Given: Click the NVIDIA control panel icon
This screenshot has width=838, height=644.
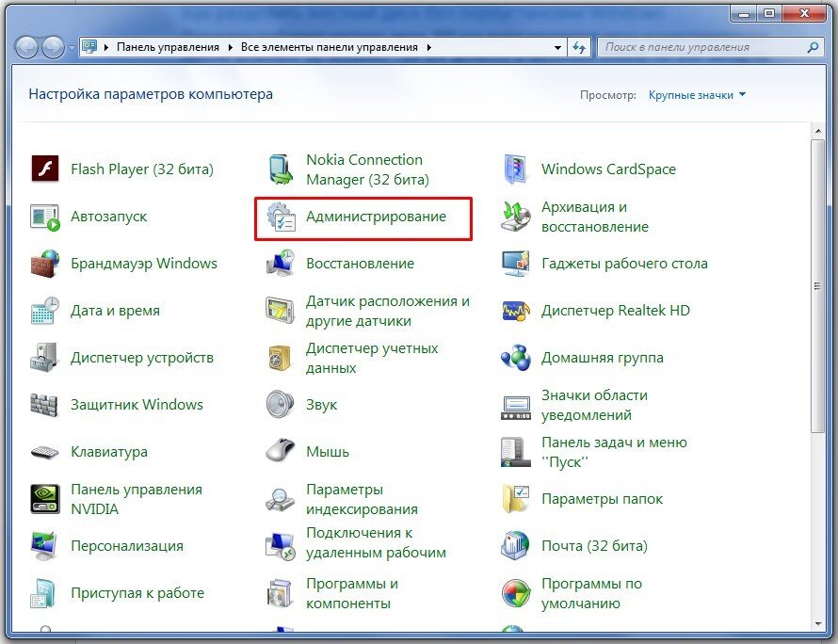Looking at the screenshot, I should [x=45, y=499].
